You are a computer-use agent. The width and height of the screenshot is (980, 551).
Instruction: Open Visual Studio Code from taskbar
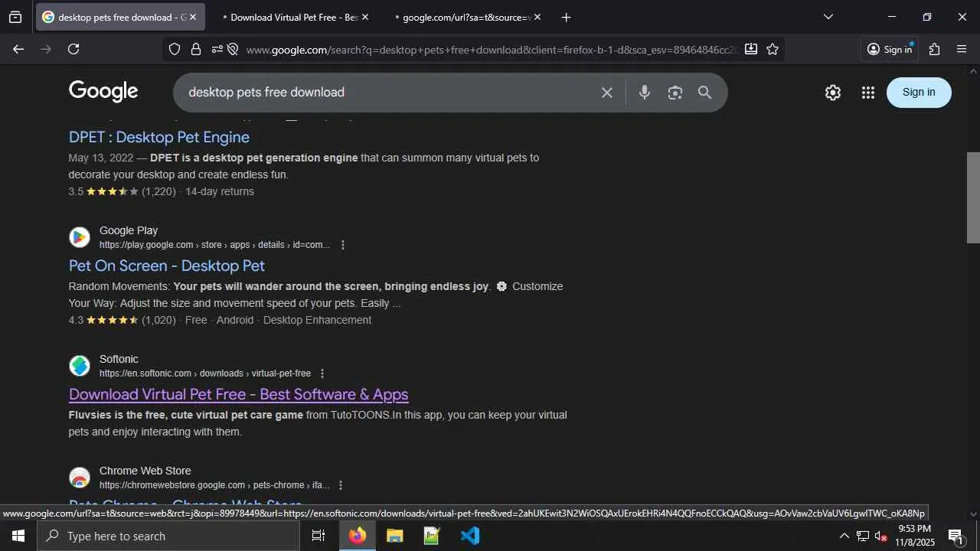coord(470,536)
